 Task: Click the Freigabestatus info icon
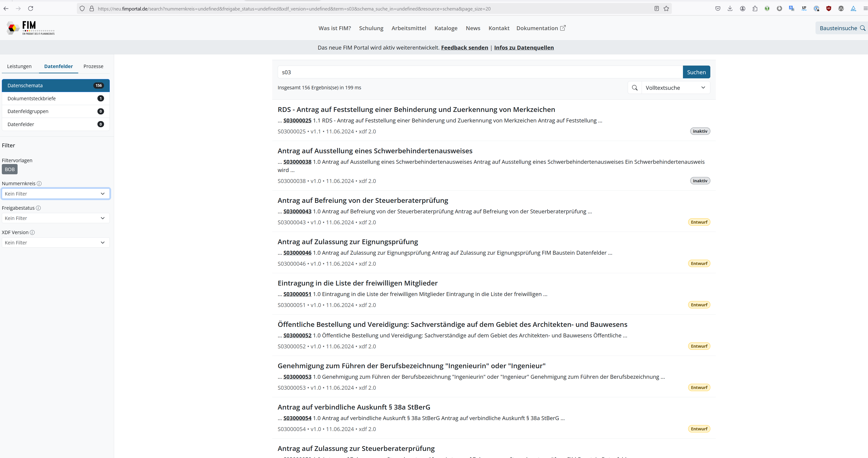[38, 208]
